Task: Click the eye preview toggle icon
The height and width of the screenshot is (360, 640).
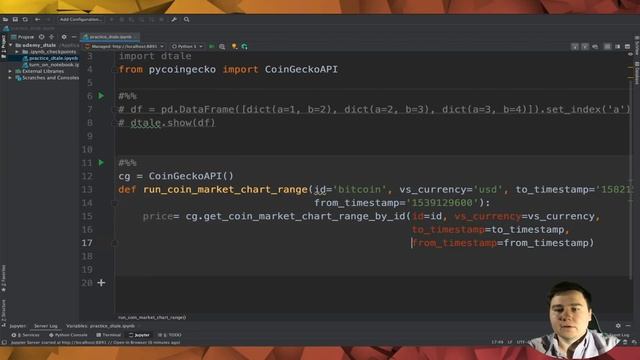Action: click(595, 47)
